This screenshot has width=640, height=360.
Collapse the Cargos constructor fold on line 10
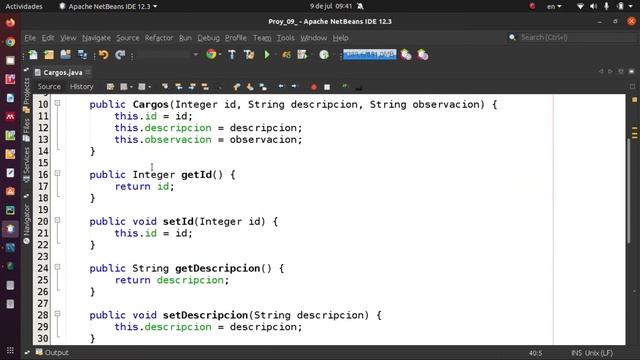[x=58, y=104]
